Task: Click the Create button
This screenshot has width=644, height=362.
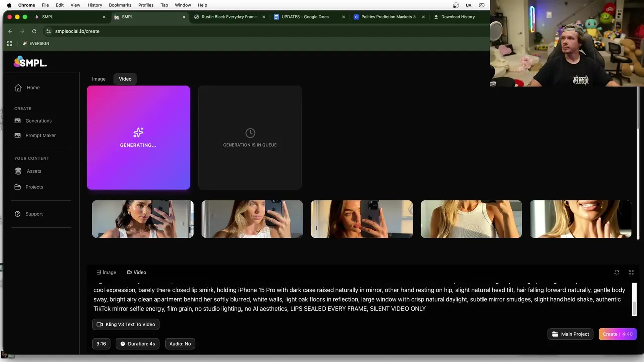Action: click(618, 334)
